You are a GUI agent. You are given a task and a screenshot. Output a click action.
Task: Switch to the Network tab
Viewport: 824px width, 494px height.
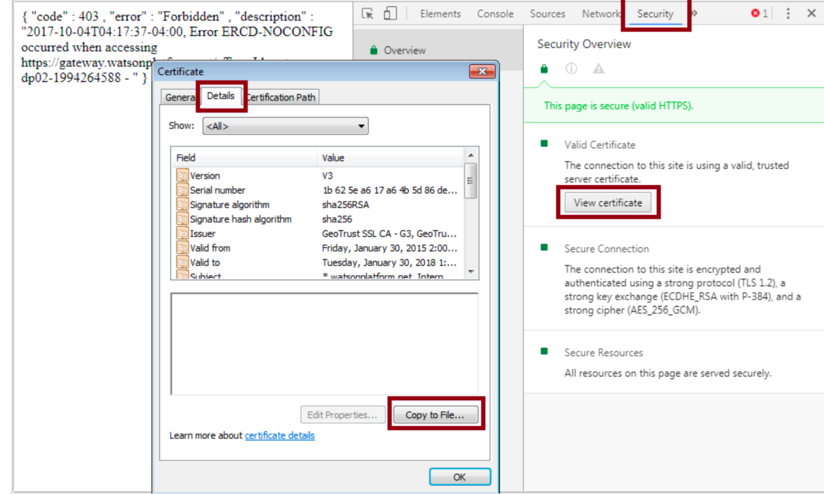pyautogui.click(x=601, y=14)
